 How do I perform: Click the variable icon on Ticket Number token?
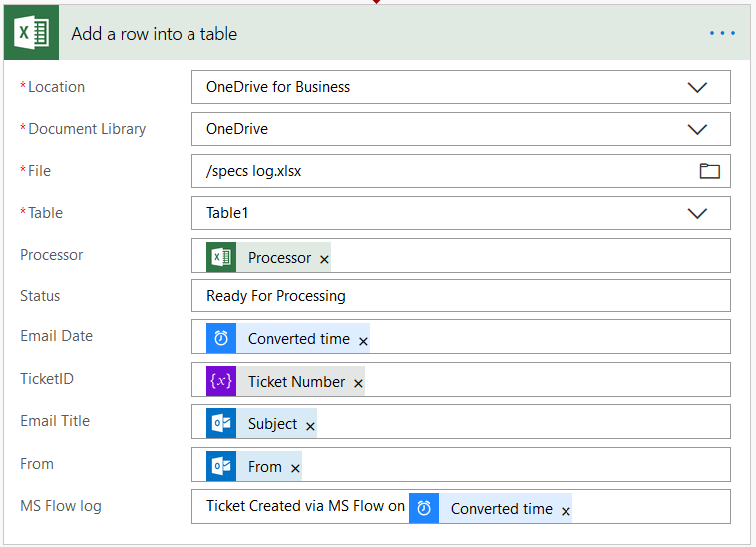pos(221,382)
